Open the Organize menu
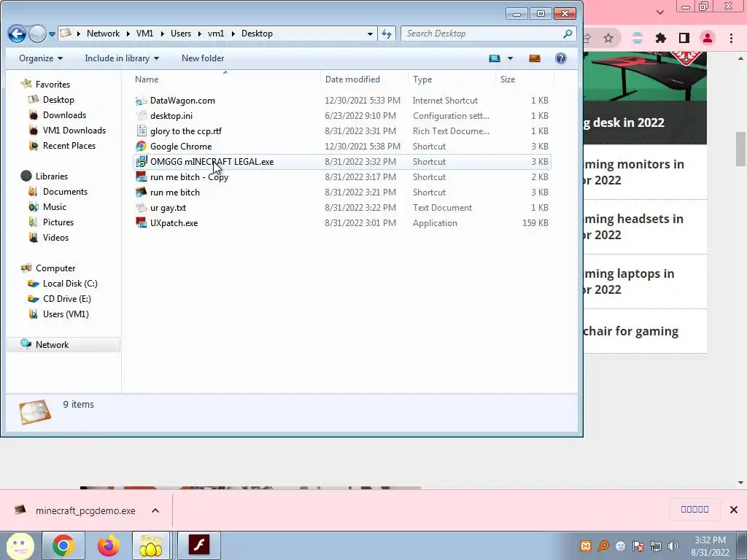This screenshot has height=560, width=747. tap(41, 58)
